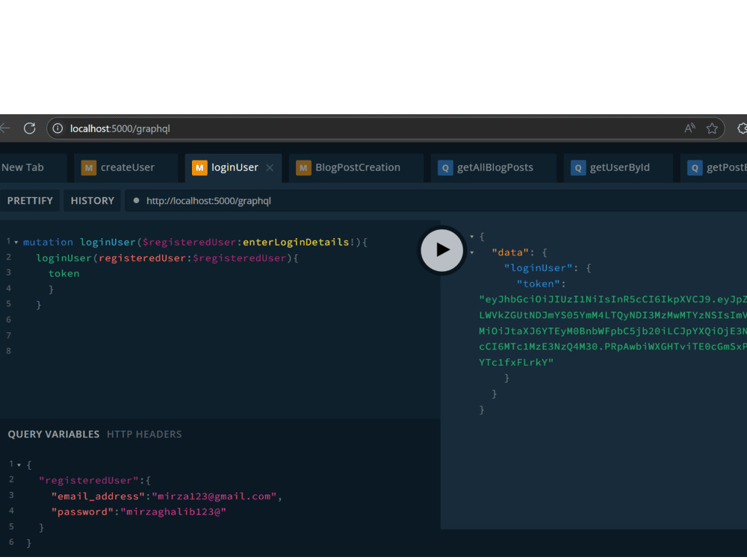This screenshot has width=747, height=560.
Task: Click the orange M badge on loginUser tab
Action: click(199, 167)
